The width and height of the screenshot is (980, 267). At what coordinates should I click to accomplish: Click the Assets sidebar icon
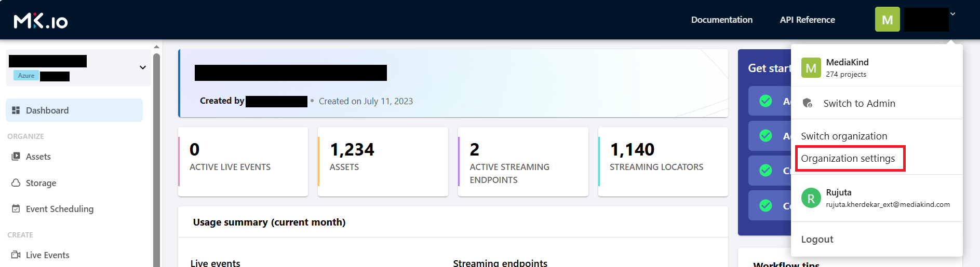coord(16,157)
